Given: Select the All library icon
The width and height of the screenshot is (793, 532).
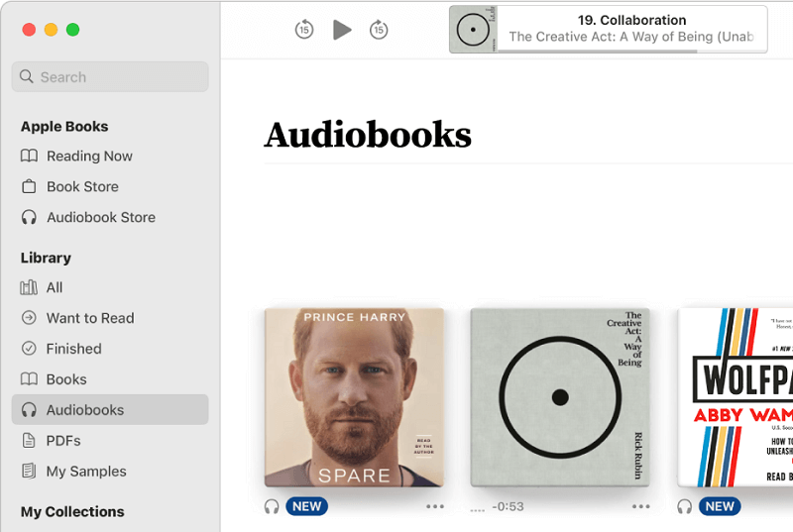Looking at the screenshot, I should pyautogui.click(x=29, y=287).
